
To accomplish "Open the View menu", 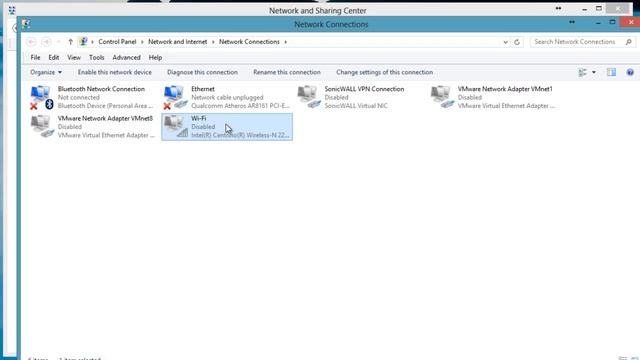I will pyautogui.click(x=74, y=58).
